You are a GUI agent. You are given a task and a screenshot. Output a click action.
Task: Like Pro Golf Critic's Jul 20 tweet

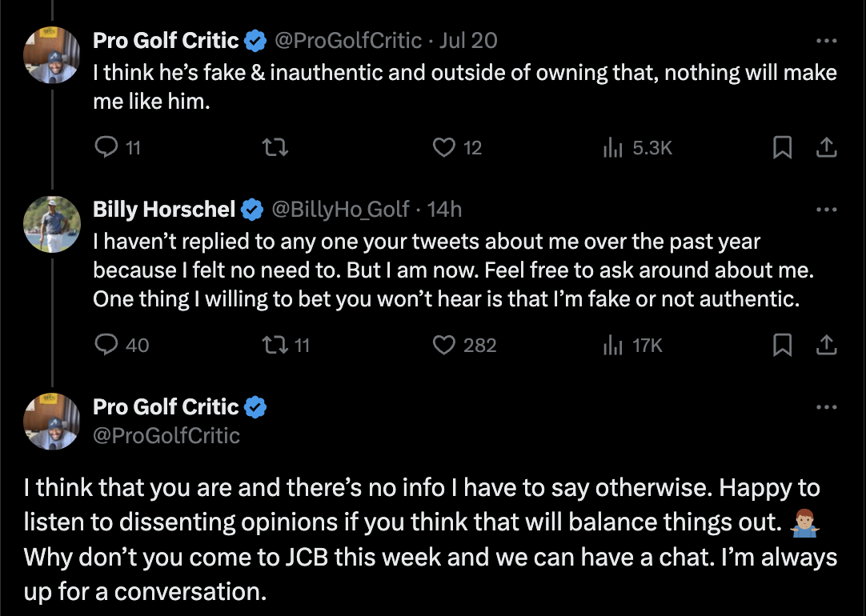(444, 147)
